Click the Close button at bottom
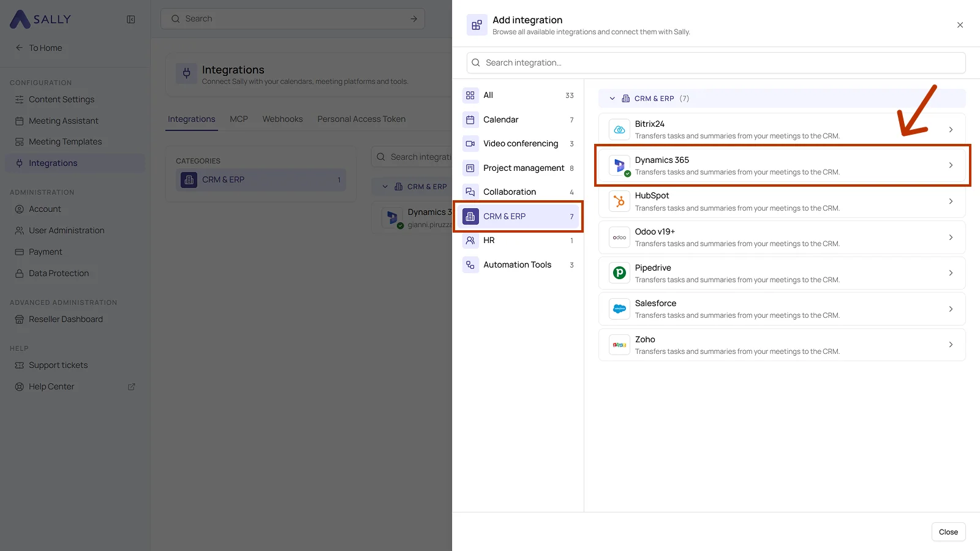 [x=948, y=532]
